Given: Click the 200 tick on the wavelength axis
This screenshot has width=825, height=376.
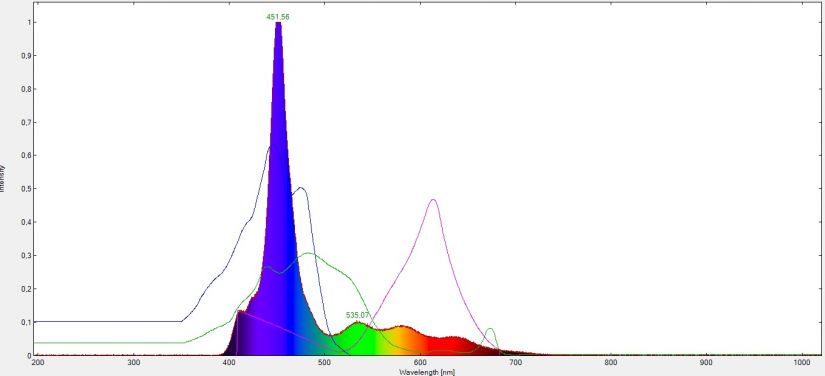Looking at the screenshot, I should tap(38, 363).
